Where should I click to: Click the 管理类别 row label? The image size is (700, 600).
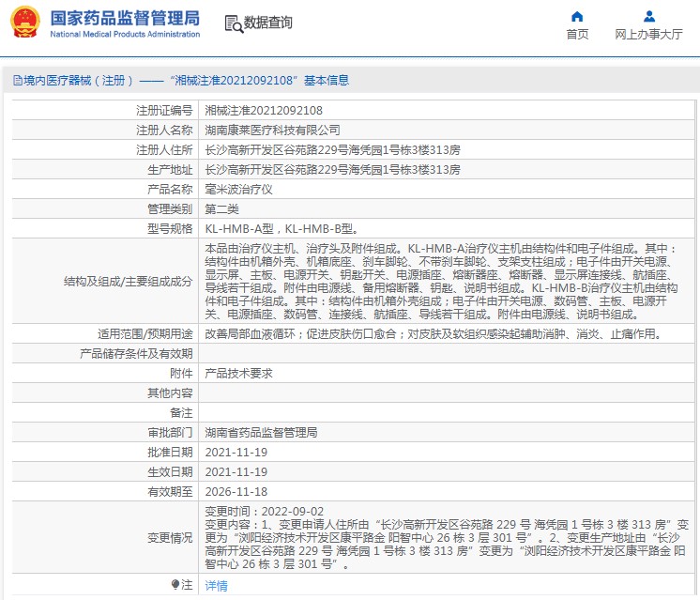pos(170,209)
